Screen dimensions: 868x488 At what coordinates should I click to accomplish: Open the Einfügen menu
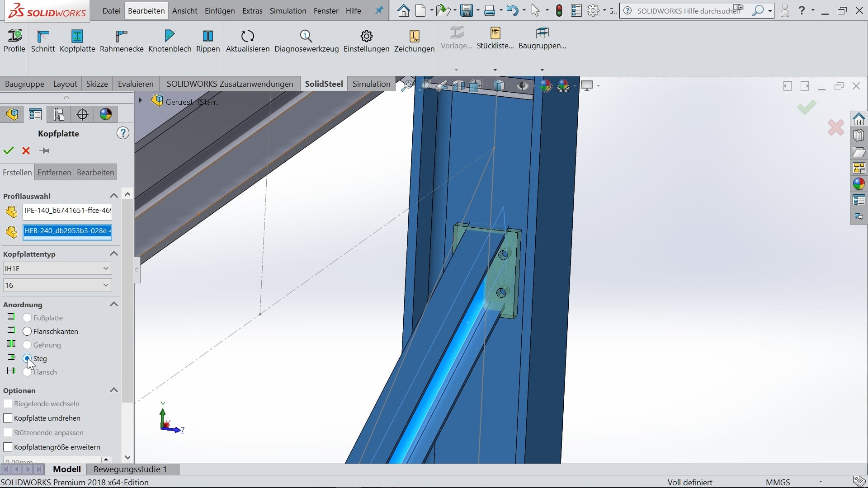[220, 11]
